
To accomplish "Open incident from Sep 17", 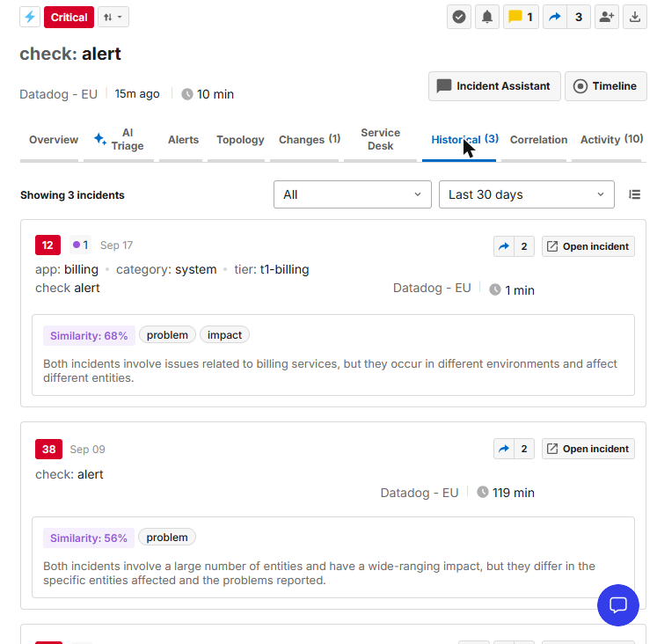I will (x=588, y=246).
